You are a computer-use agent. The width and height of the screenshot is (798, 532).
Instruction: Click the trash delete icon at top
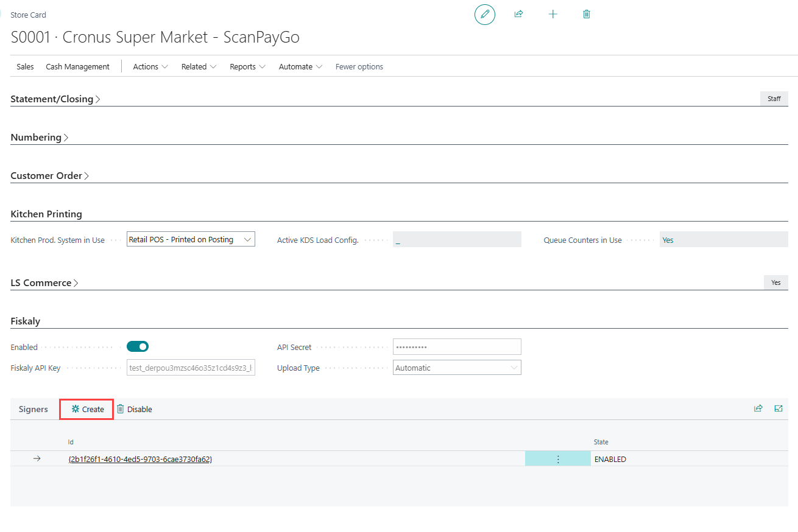(x=587, y=14)
